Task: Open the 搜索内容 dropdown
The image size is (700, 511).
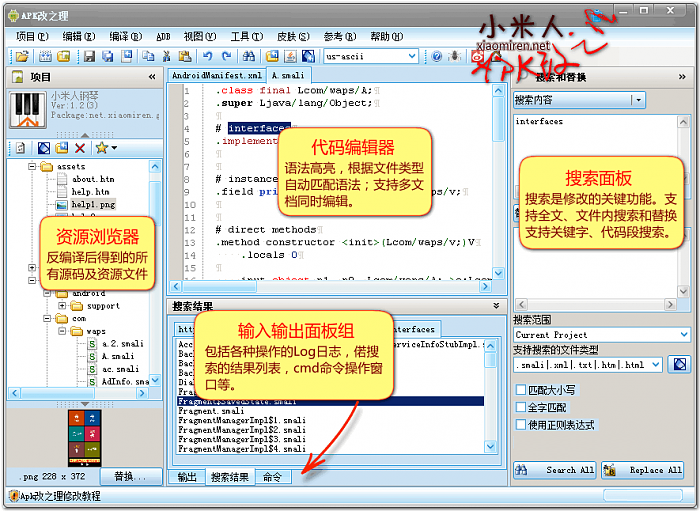Action: [638, 100]
